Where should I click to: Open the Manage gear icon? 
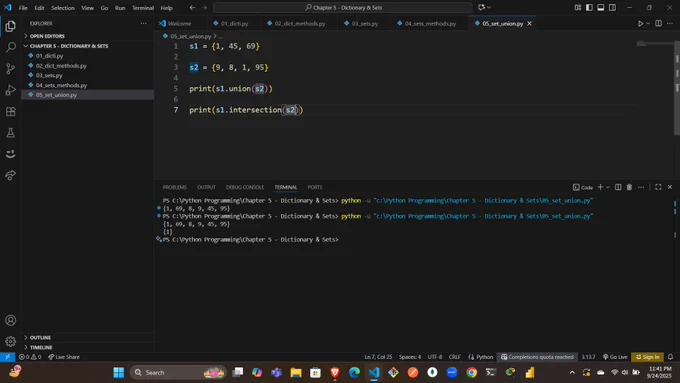[10, 341]
